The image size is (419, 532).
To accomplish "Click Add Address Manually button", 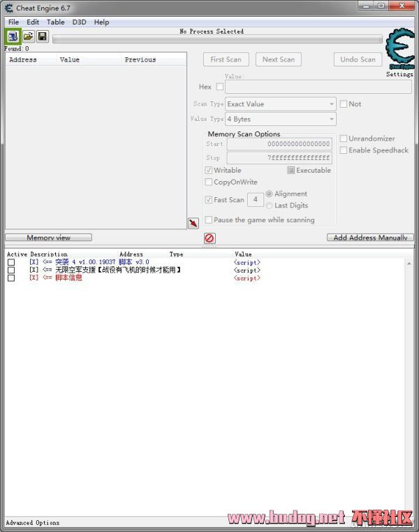I will tap(370, 238).
